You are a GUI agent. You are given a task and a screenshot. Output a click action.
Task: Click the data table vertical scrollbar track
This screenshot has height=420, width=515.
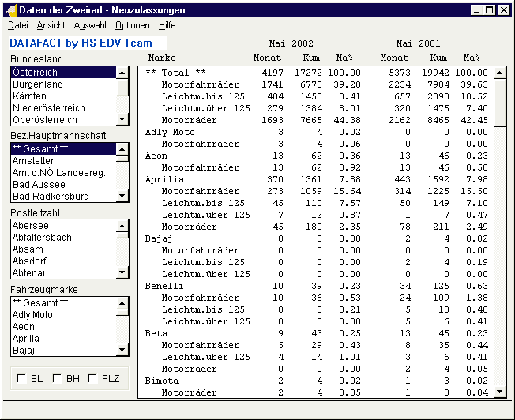coord(499,253)
